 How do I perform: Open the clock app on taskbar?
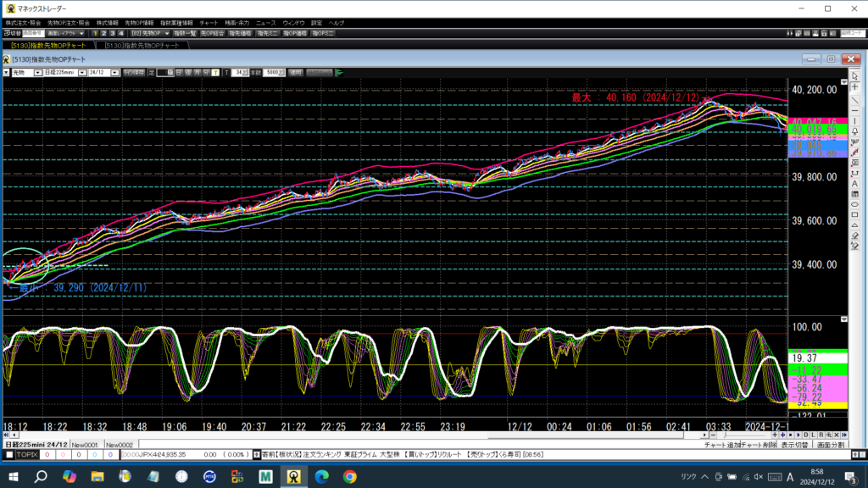click(x=181, y=476)
